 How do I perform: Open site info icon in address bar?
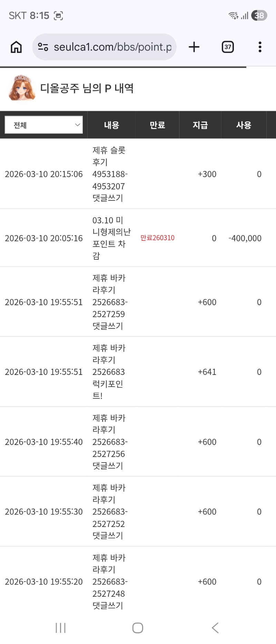43,47
